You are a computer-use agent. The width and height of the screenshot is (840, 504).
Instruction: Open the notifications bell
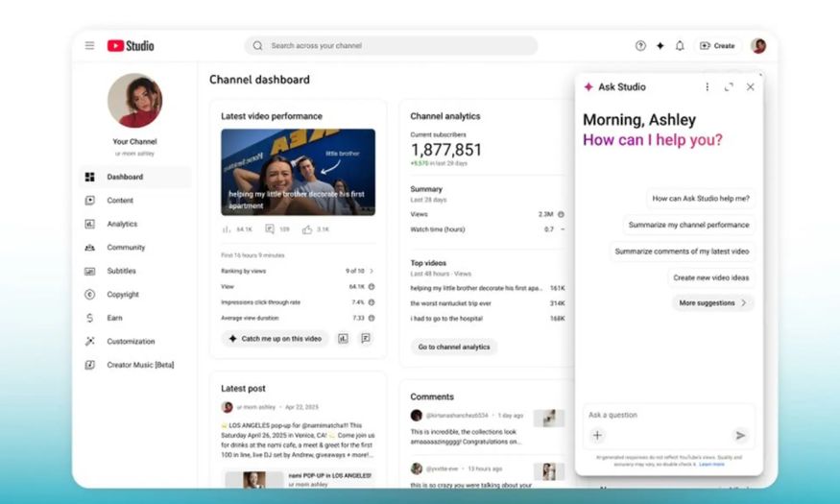coord(680,45)
